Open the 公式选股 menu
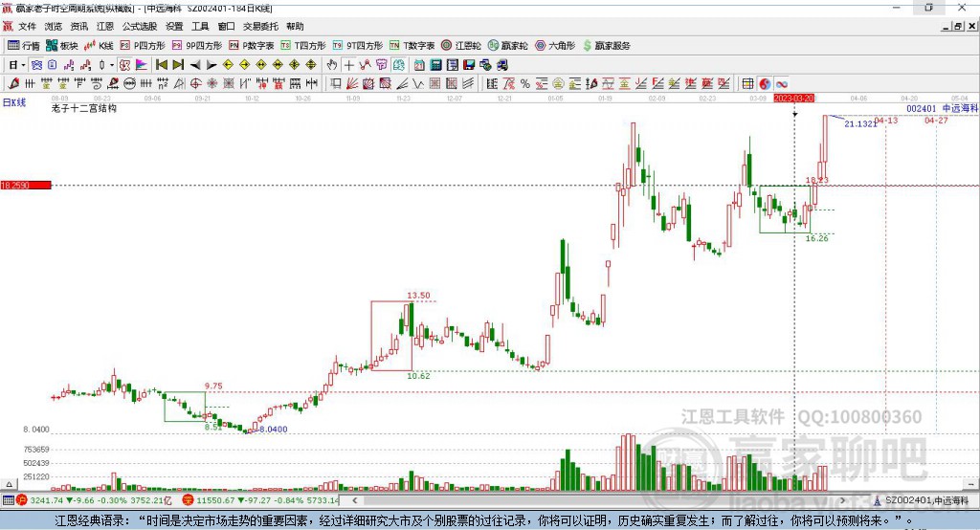Viewport: 980px width, 530px height. point(140,26)
